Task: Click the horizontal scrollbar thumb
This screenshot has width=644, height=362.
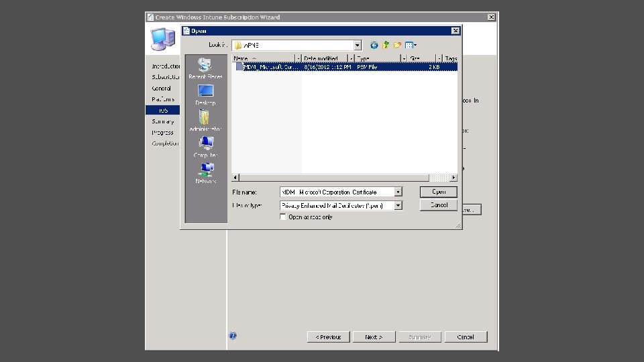Action: tap(334, 178)
